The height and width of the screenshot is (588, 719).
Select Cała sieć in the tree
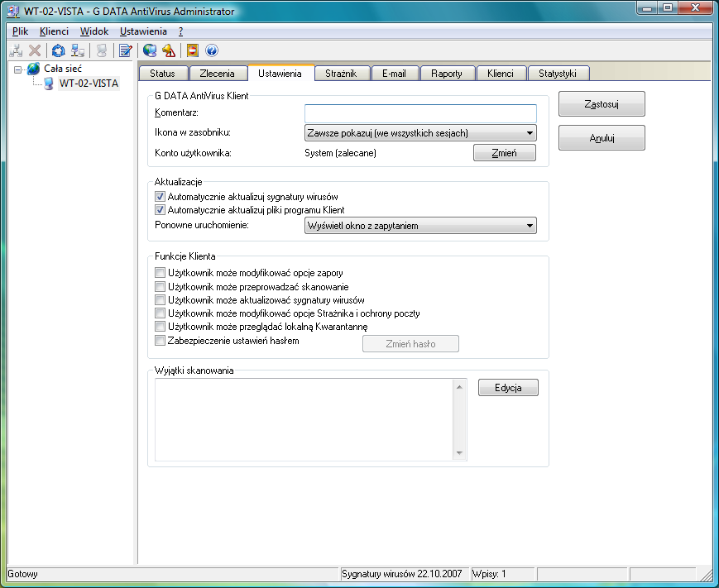coord(63,69)
